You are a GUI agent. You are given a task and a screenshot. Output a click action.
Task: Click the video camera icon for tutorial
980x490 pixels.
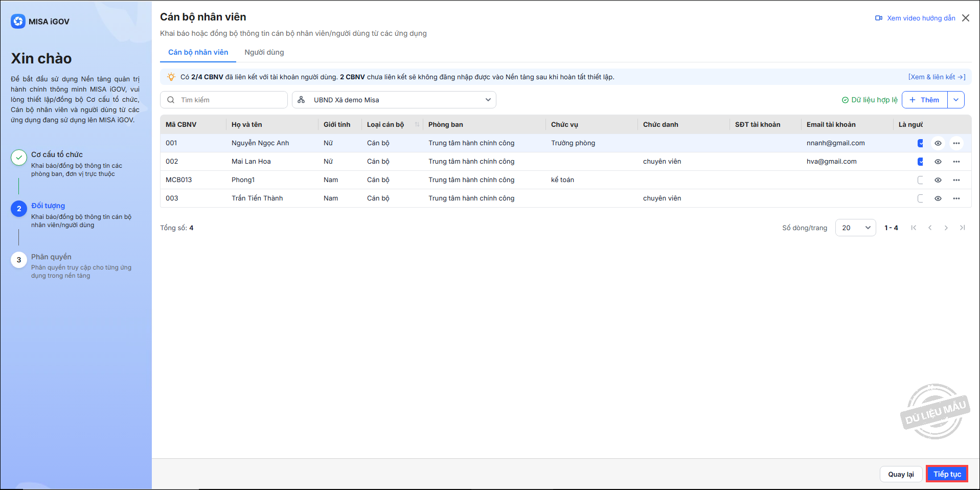click(879, 18)
